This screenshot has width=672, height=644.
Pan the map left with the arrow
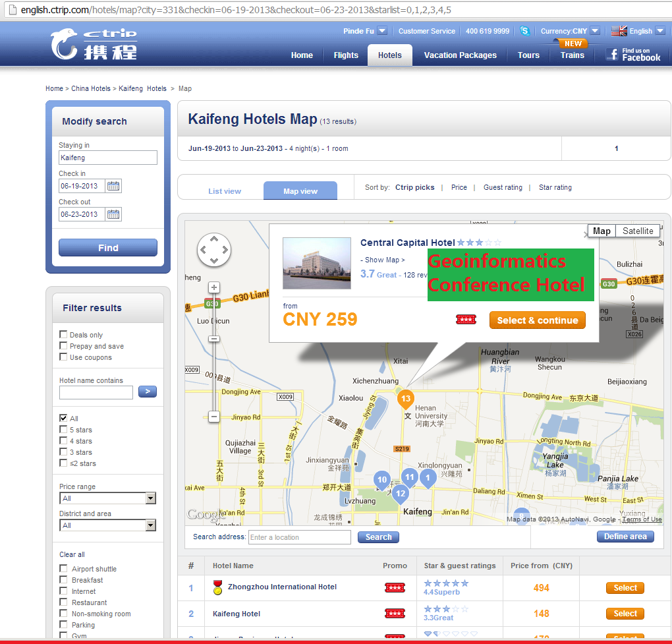(203, 250)
